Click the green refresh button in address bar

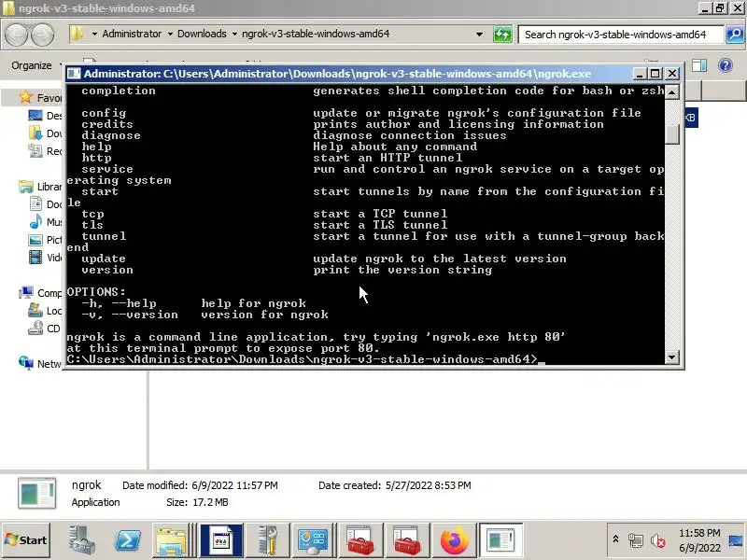tap(502, 35)
